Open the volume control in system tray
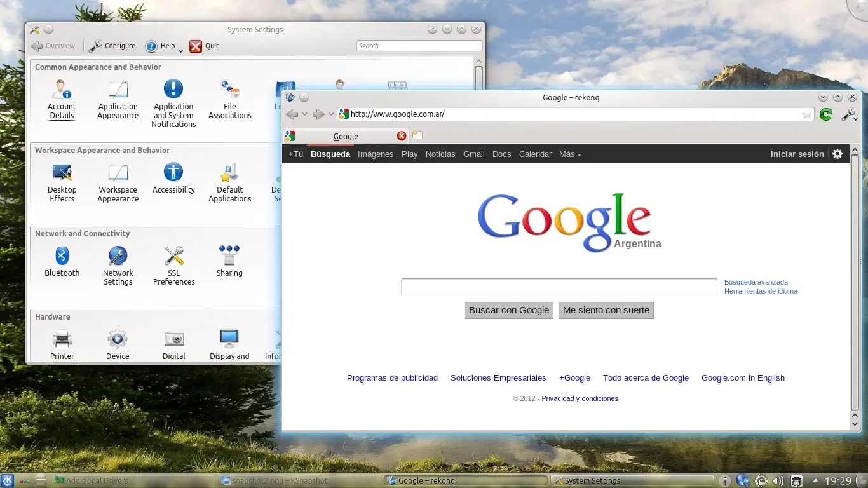 tap(778, 481)
